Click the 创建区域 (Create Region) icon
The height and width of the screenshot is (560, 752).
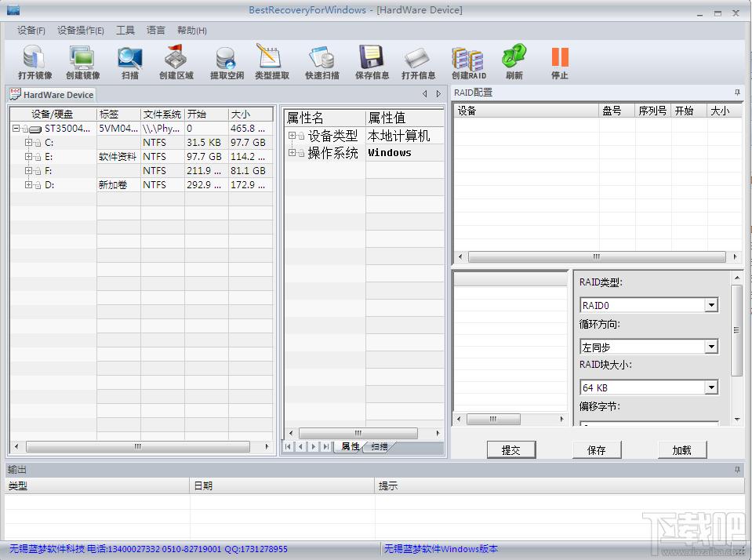click(176, 59)
